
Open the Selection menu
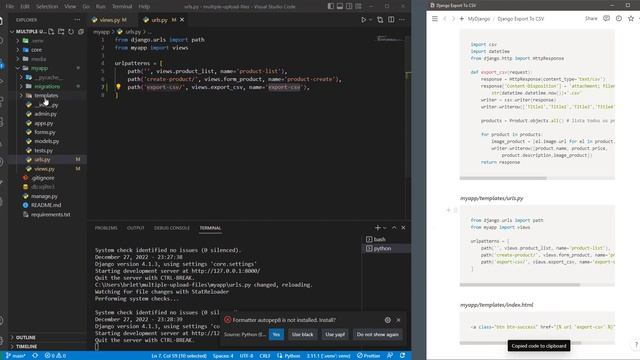pos(47,7)
